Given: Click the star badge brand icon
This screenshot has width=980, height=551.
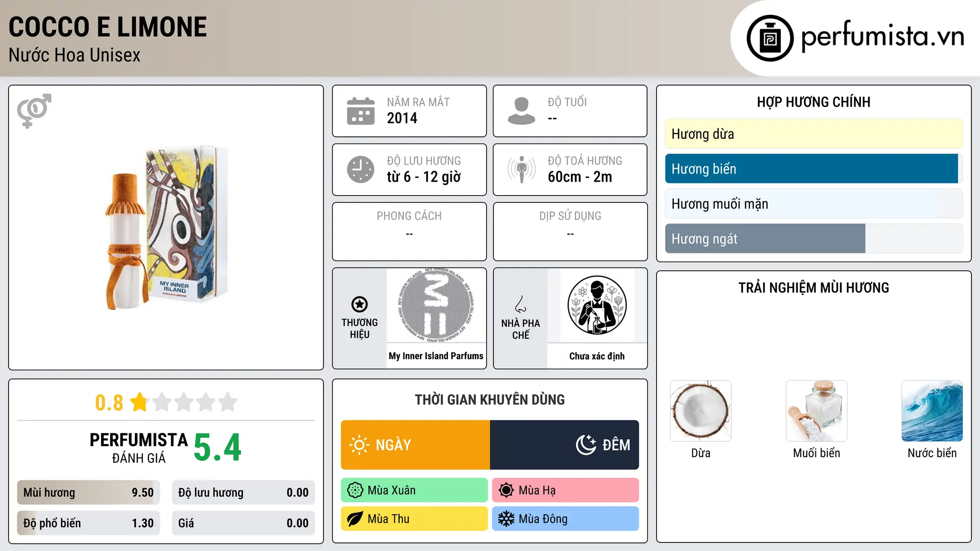Looking at the screenshot, I should tap(359, 304).
